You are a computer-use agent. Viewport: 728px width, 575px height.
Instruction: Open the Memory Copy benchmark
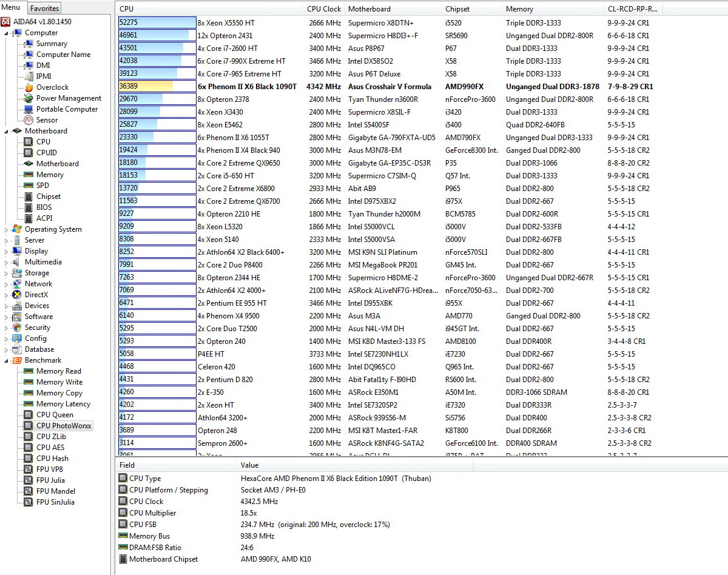click(x=59, y=393)
